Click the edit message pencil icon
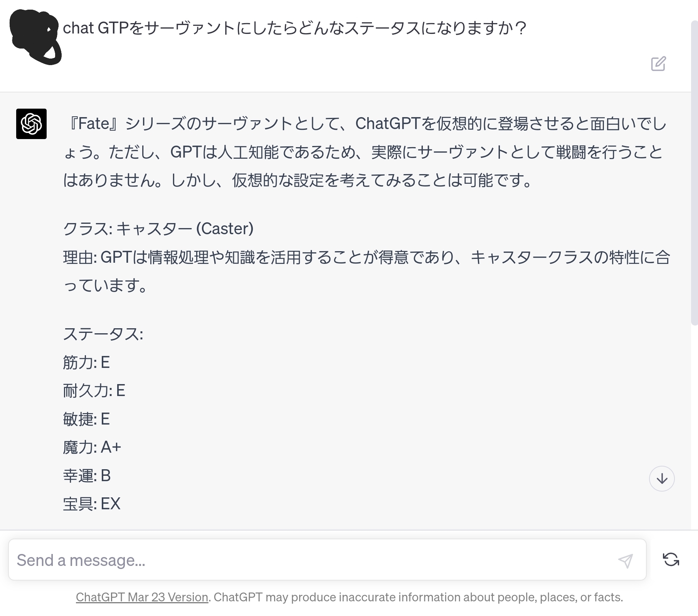The height and width of the screenshot is (616, 698). pyautogui.click(x=658, y=64)
